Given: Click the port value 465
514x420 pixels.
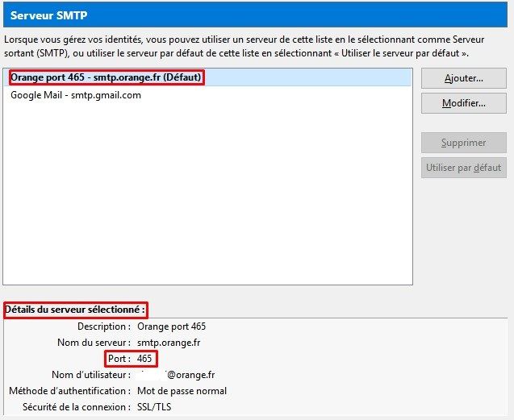Looking at the screenshot, I should [144, 359].
